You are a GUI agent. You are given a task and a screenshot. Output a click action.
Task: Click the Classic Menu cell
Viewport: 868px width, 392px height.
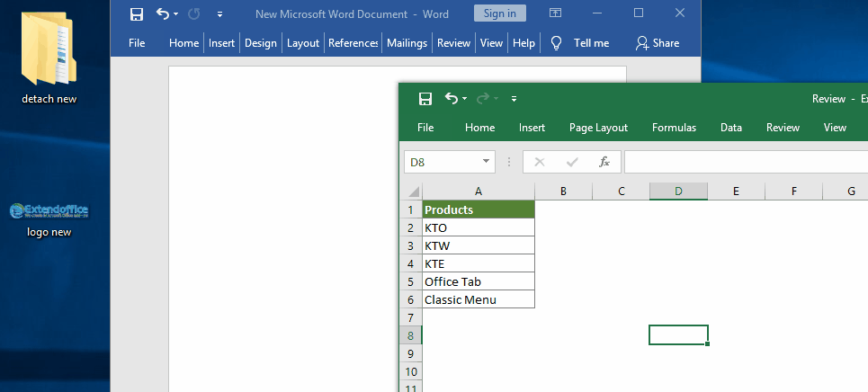click(x=479, y=299)
